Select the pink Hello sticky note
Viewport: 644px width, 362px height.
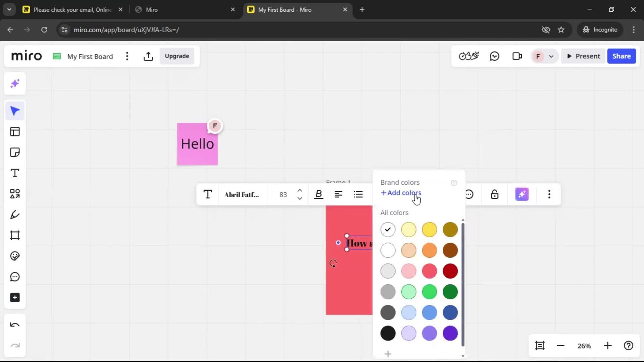coord(197,144)
